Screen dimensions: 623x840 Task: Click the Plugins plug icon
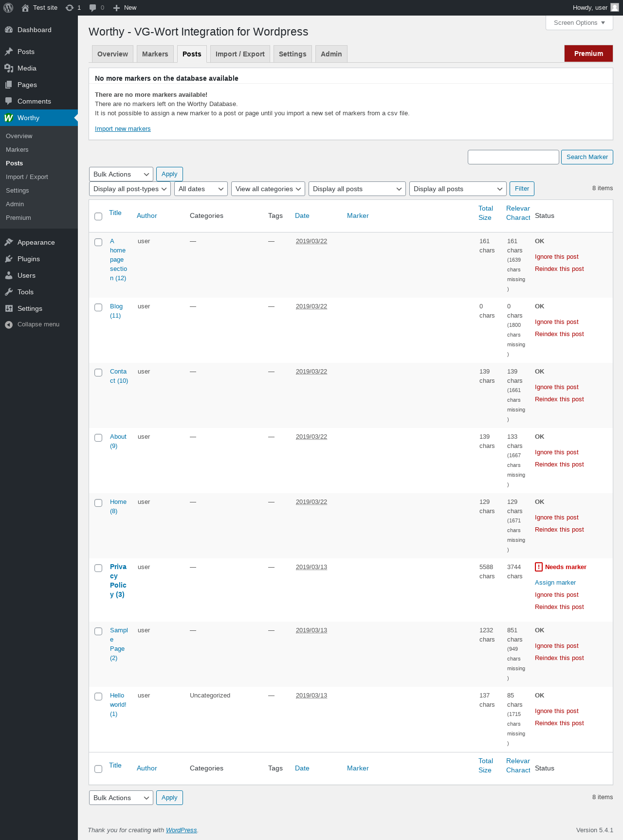pyautogui.click(x=9, y=259)
